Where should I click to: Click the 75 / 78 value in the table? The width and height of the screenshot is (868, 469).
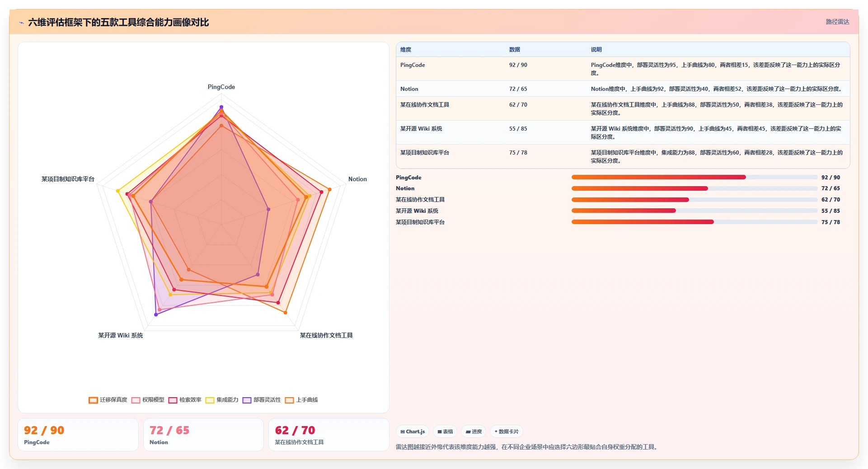pos(518,153)
